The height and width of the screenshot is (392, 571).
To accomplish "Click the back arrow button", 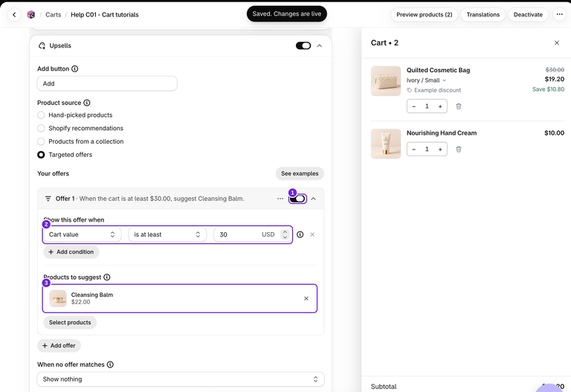I will click(x=14, y=15).
